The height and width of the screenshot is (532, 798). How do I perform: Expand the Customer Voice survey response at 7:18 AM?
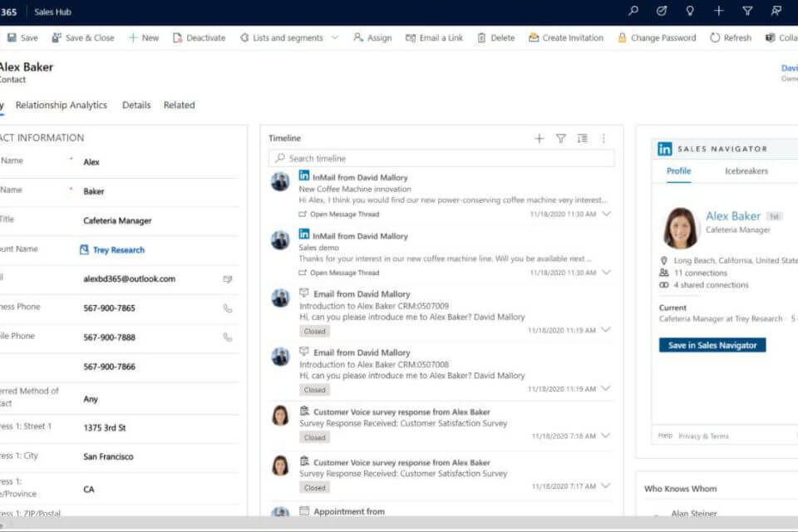(x=606, y=436)
